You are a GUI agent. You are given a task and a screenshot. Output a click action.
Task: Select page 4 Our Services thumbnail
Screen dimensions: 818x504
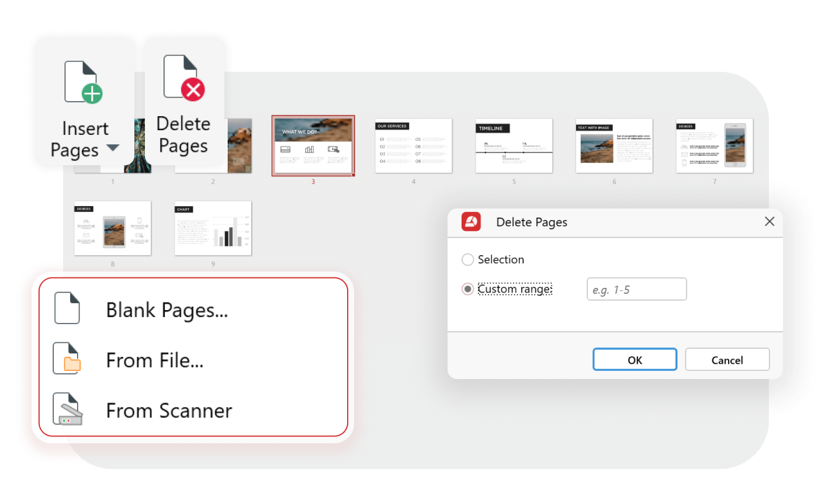pyautogui.click(x=413, y=145)
